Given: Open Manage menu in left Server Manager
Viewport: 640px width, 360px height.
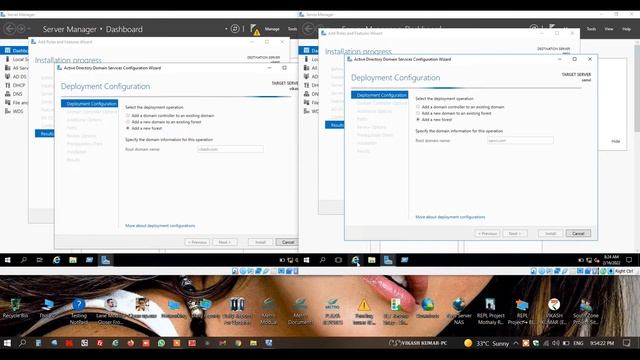Looking at the screenshot, I should click(272, 29).
